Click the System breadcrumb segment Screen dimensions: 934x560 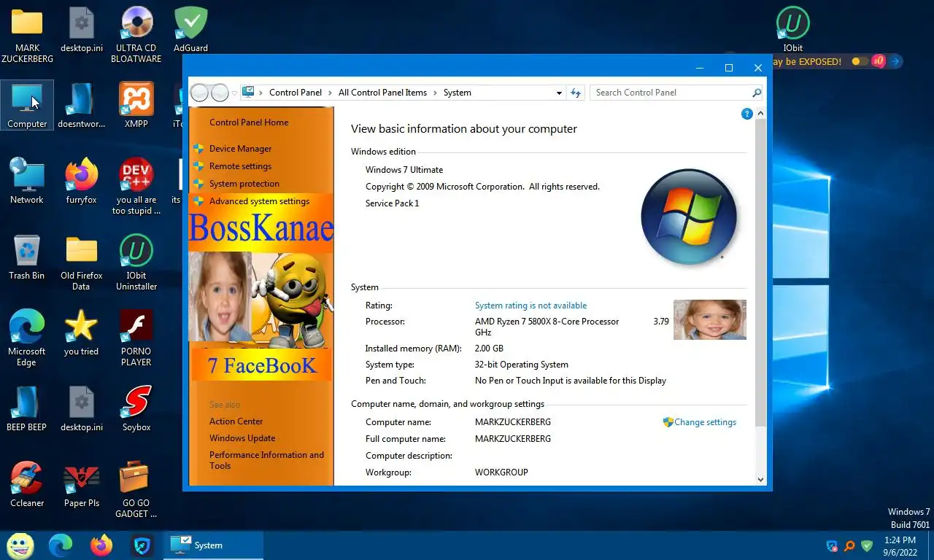pyautogui.click(x=458, y=93)
